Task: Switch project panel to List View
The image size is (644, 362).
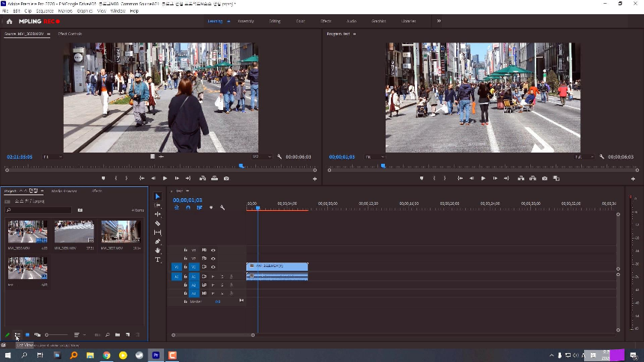Action: coord(17,335)
